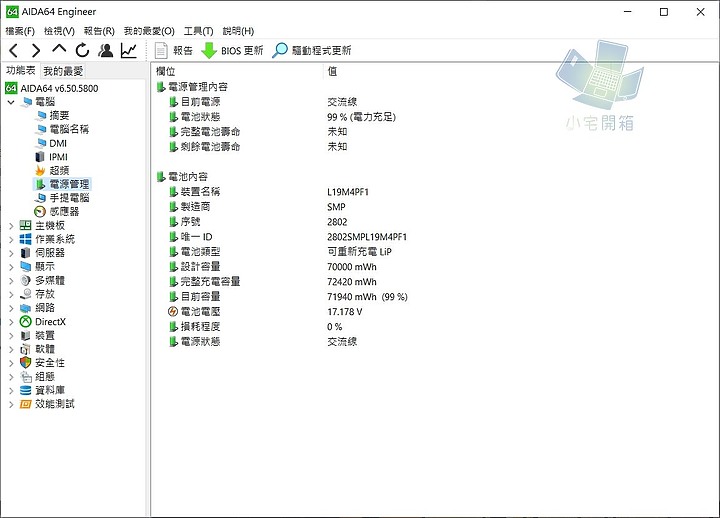720x518 pixels.
Task: Click the AIDA64 v6.50.5800 root node
Action: [x=59, y=88]
